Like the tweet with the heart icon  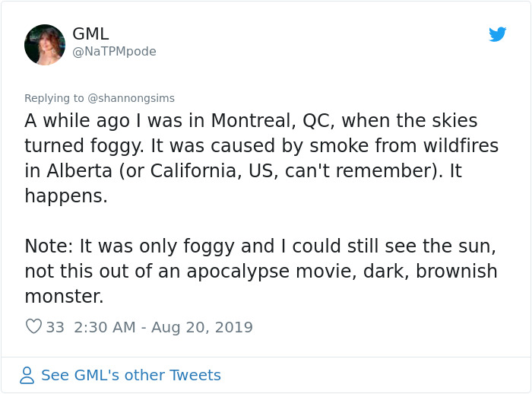coord(33,327)
